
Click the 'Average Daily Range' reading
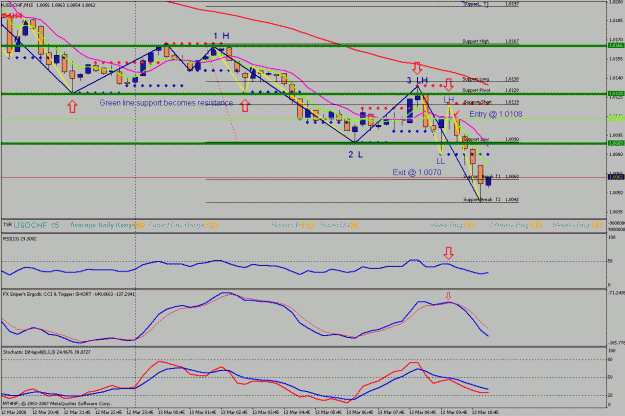(107, 226)
